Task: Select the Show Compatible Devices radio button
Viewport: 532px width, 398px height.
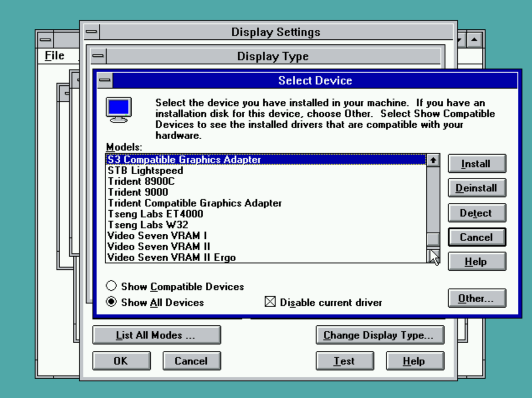Action: click(x=112, y=286)
